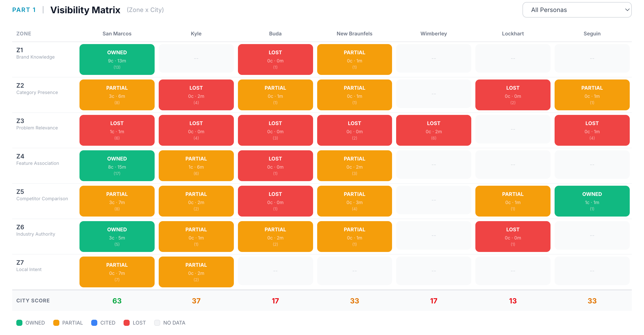This screenshot has width=644, height=335.
Task: Click the ZONE column header
Action: (x=24, y=34)
